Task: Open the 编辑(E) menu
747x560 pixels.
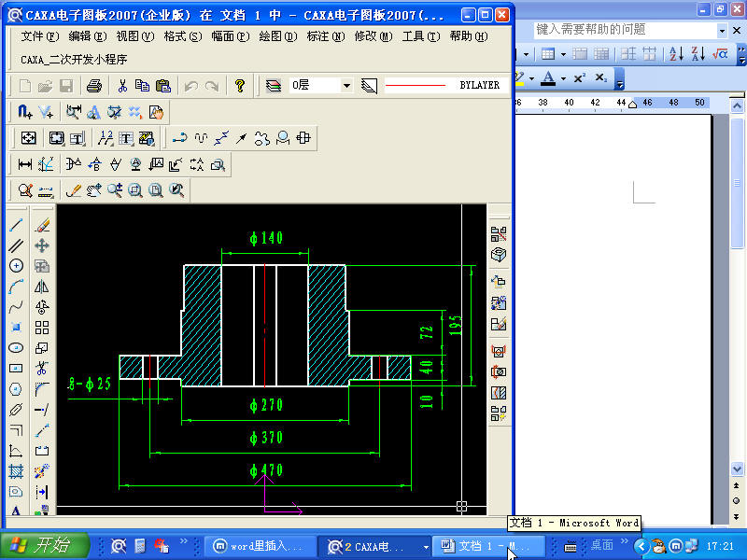Action: 88,36
